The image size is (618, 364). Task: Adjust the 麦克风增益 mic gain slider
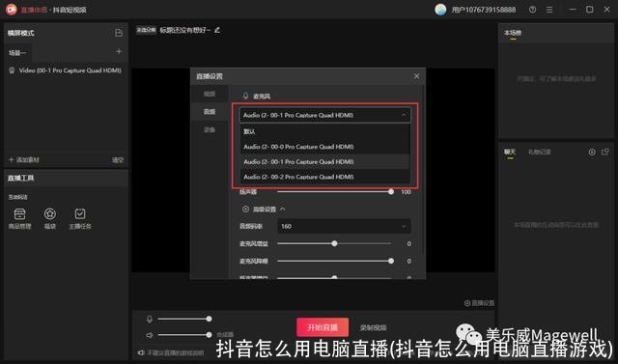(x=334, y=243)
